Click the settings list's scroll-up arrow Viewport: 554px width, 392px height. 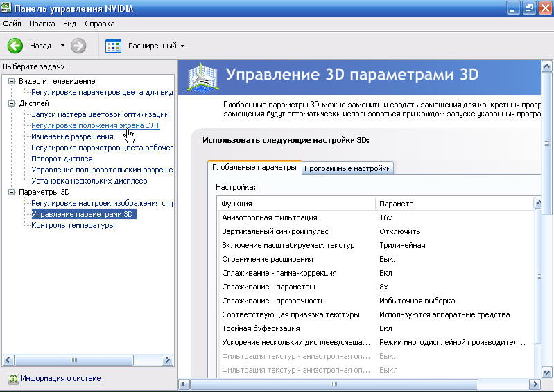pyautogui.click(x=538, y=203)
